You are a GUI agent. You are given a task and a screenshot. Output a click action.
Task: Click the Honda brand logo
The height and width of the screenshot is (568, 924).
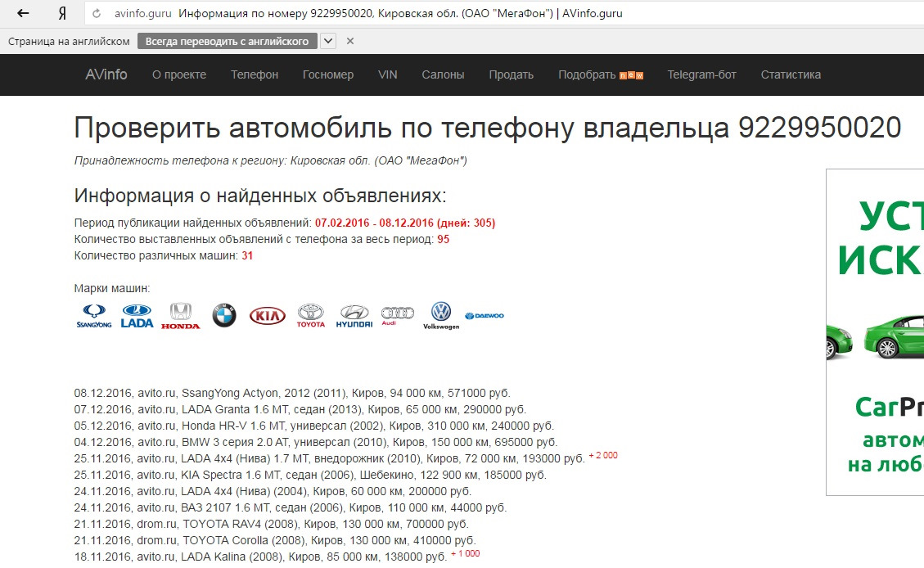point(180,316)
